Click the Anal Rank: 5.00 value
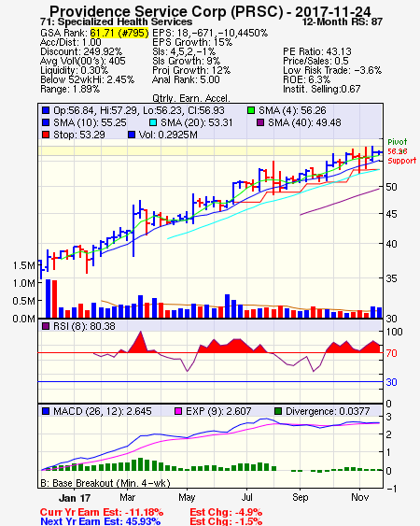Screen dimensions: 420x526 point(186,79)
